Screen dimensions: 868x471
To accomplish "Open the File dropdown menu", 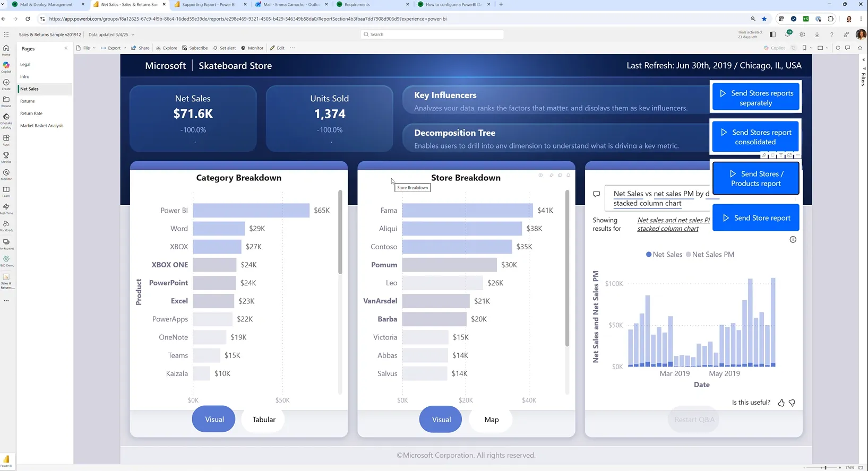I will [86, 48].
